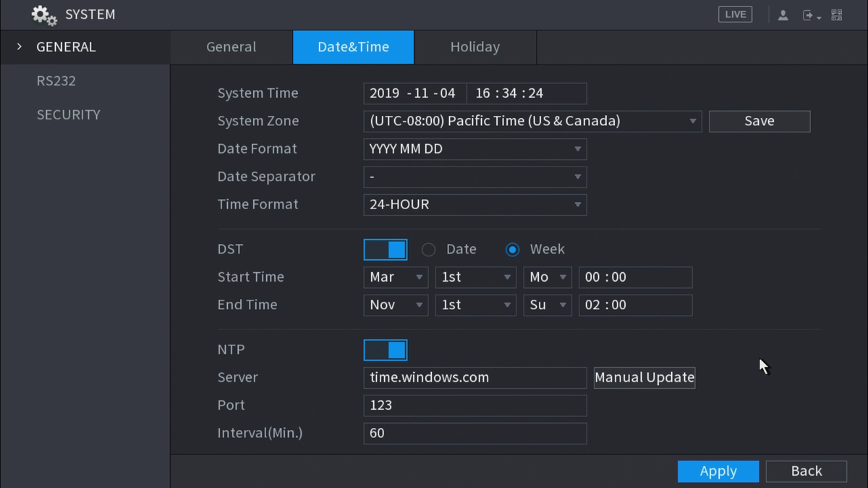
Task: Expand the Start Time month dropdown
Action: coord(396,277)
